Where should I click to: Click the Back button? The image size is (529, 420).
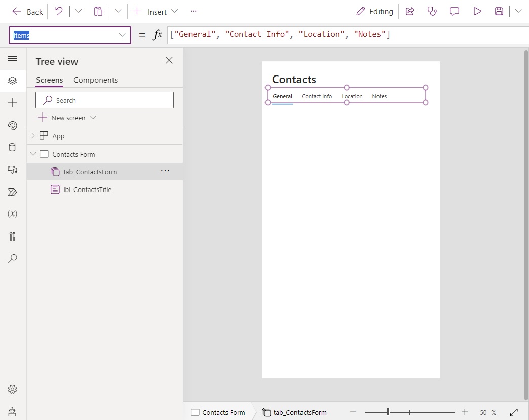point(26,11)
